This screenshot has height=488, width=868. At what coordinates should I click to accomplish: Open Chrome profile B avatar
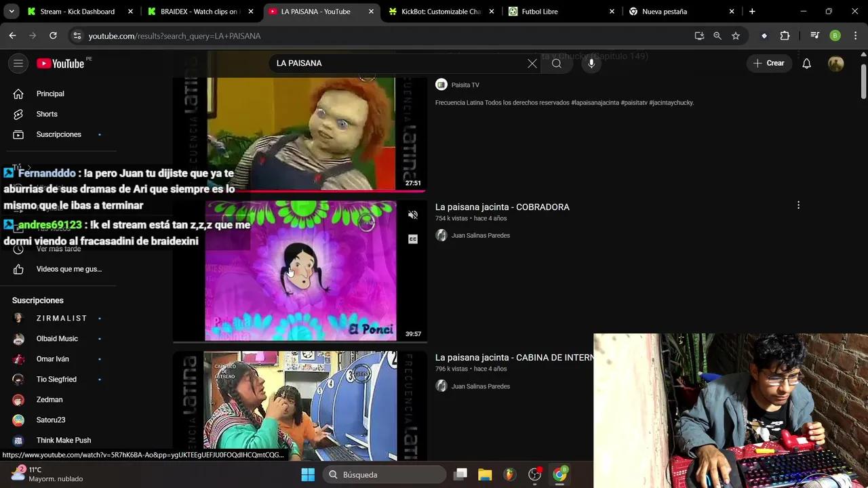tap(835, 36)
